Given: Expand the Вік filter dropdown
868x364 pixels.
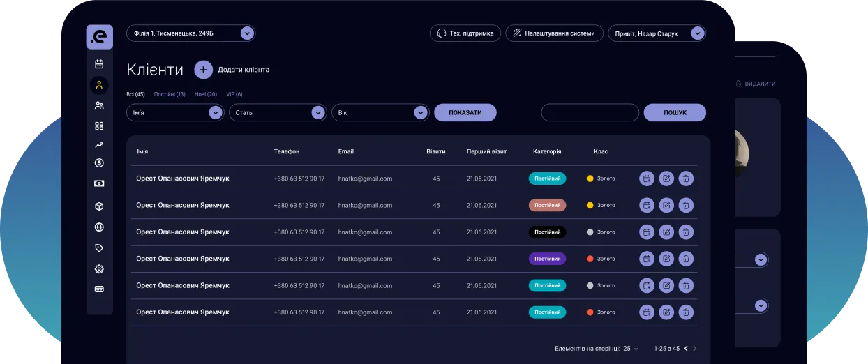Looking at the screenshot, I should (421, 112).
